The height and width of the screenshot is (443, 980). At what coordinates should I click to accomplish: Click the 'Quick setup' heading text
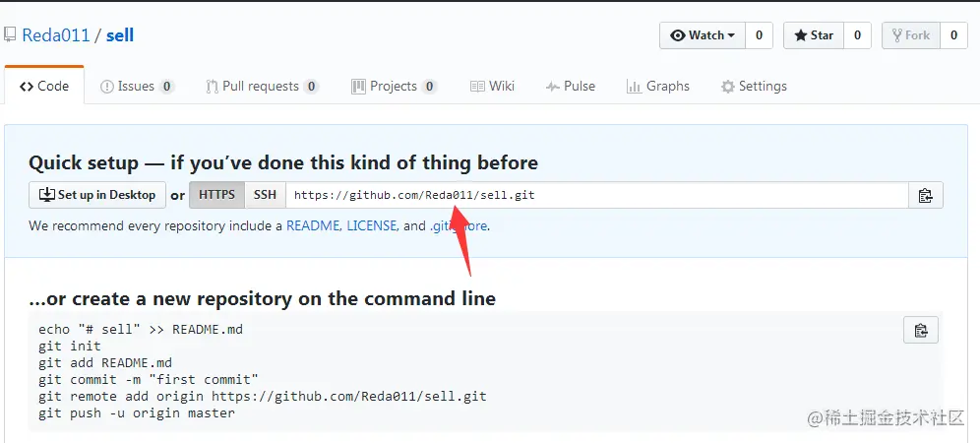point(283,163)
